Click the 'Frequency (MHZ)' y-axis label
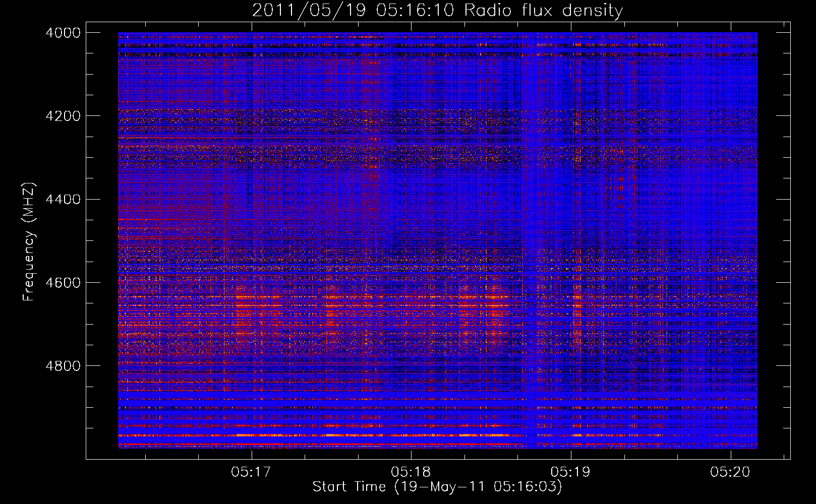 tap(29, 242)
